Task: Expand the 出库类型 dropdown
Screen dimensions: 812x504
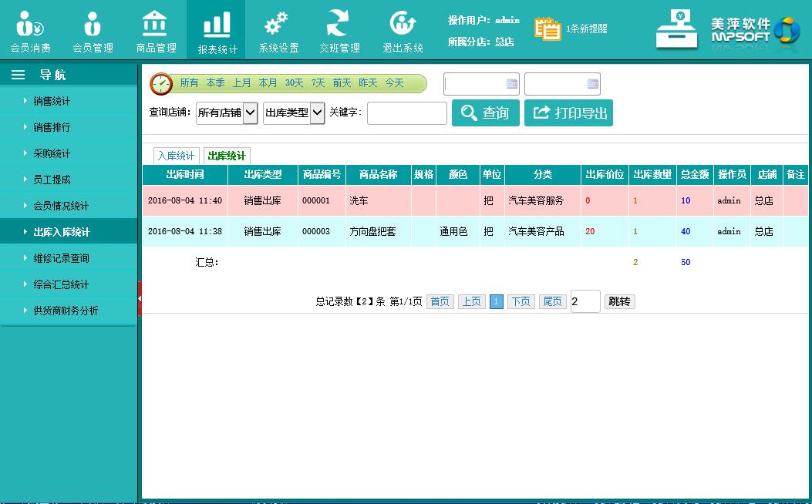Action: [x=317, y=113]
